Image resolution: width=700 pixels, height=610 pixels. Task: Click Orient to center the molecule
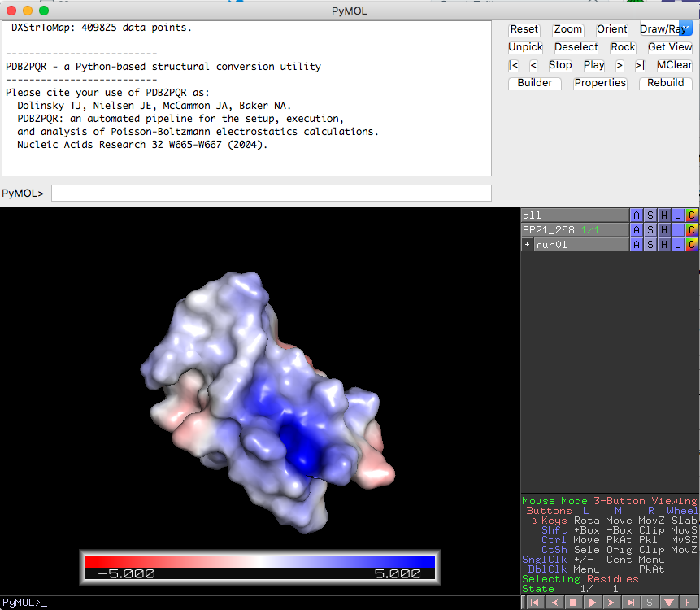tap(611, 28)
